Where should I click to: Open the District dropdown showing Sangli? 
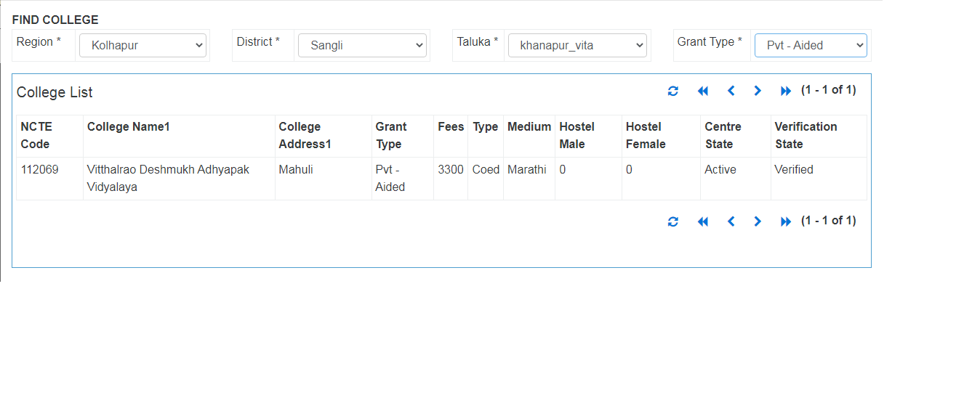point(362,45)
